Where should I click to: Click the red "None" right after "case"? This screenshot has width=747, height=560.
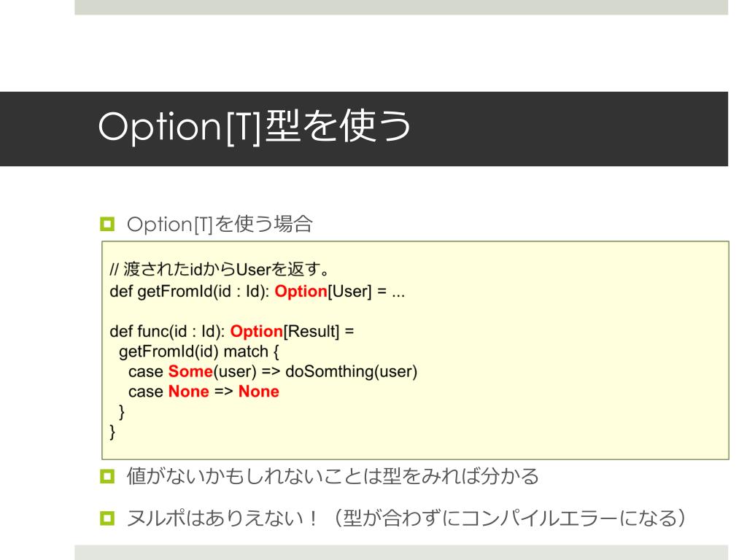pyautogui.click(x=188, y=391)
